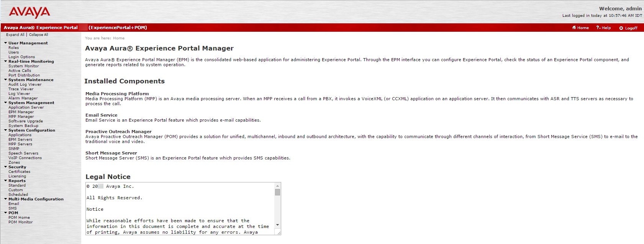Open SNMP settings
Image resolution: width=644 pixels, height=244 pixels.
point(14,149)
